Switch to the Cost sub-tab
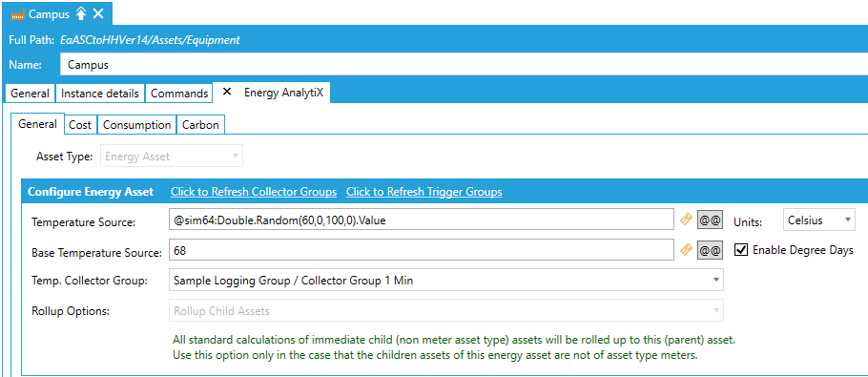Image resolution: width=868 pixels, height=377 pixels. pos(80,125)
